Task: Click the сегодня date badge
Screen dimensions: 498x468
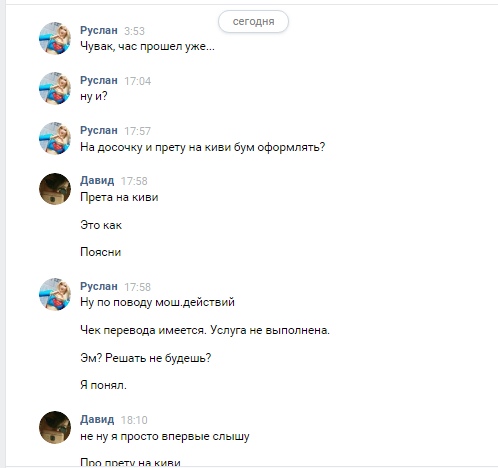Action: pyautogui.click(x=253, y=22)
